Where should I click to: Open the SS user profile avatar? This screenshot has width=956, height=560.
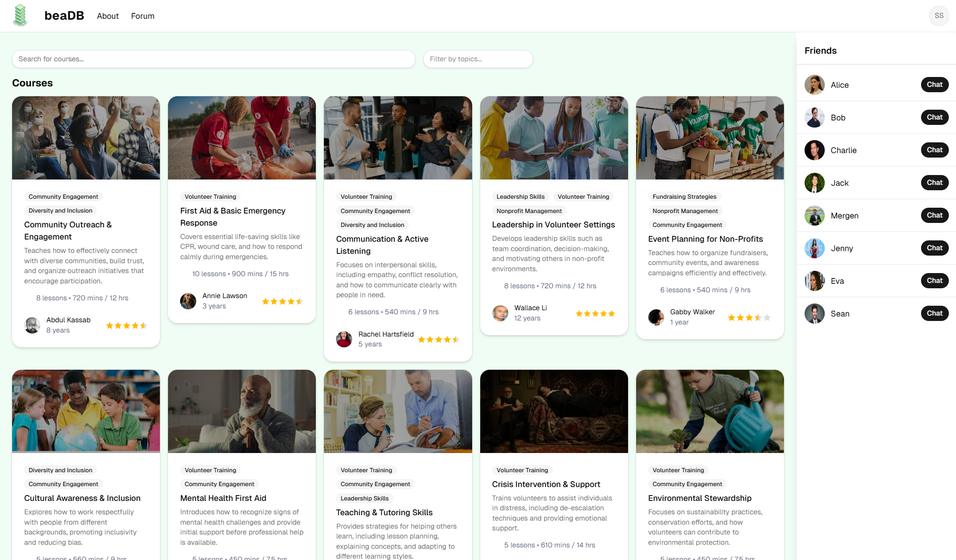[939, 16]
